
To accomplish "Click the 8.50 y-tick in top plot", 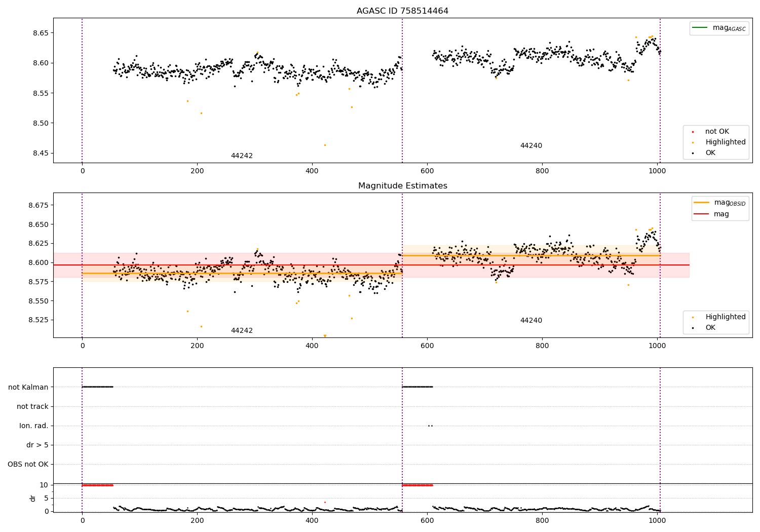I will click(x=41, y=123).
